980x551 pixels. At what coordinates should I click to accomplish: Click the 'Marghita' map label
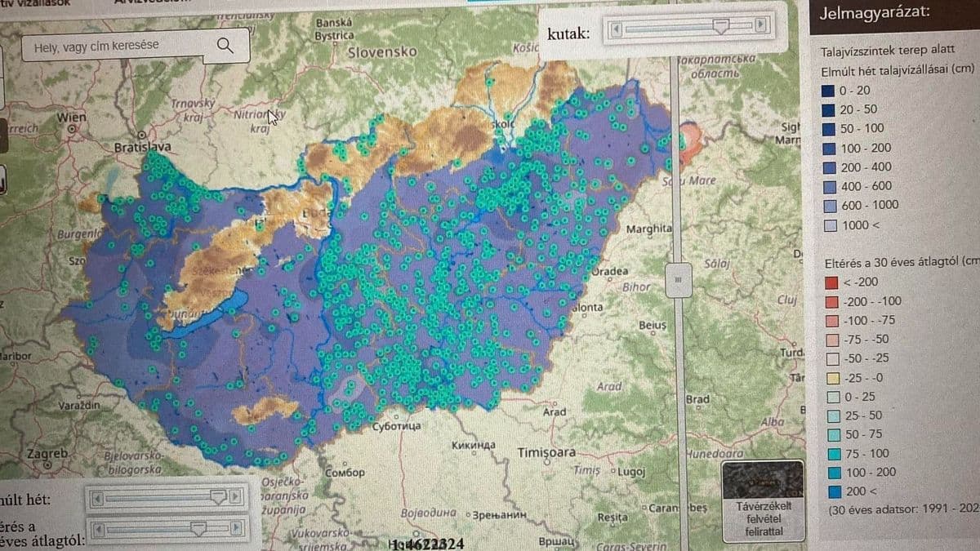648,229
